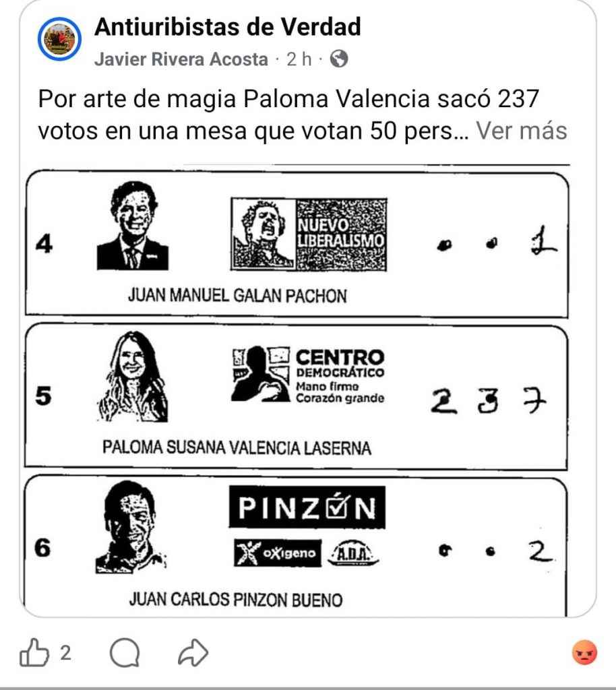This screenshot has width=616, height=690.
Task: Open the Antiuribistas de Verdad group name
Action: [x=228, y=27]
